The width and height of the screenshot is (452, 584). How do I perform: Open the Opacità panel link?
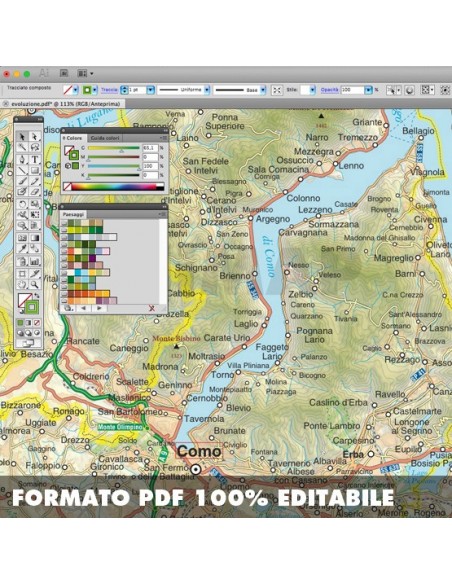coord(330,90)
